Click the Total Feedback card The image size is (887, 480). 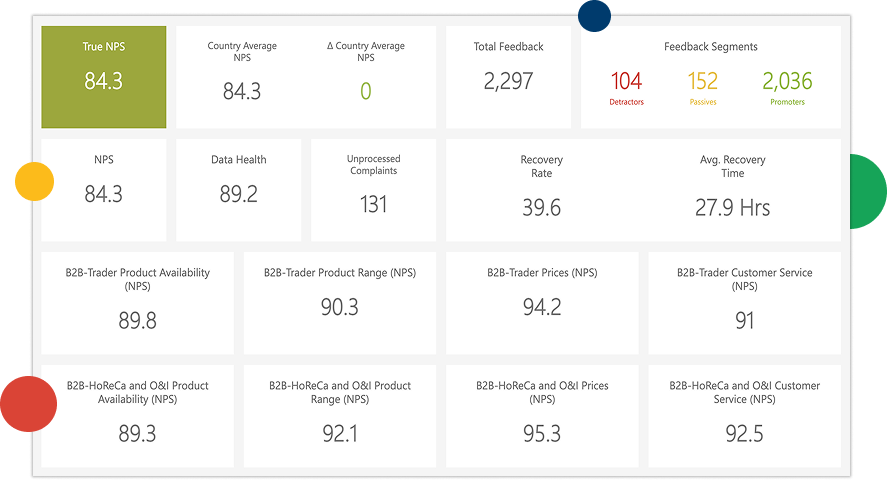click(508, 77)
